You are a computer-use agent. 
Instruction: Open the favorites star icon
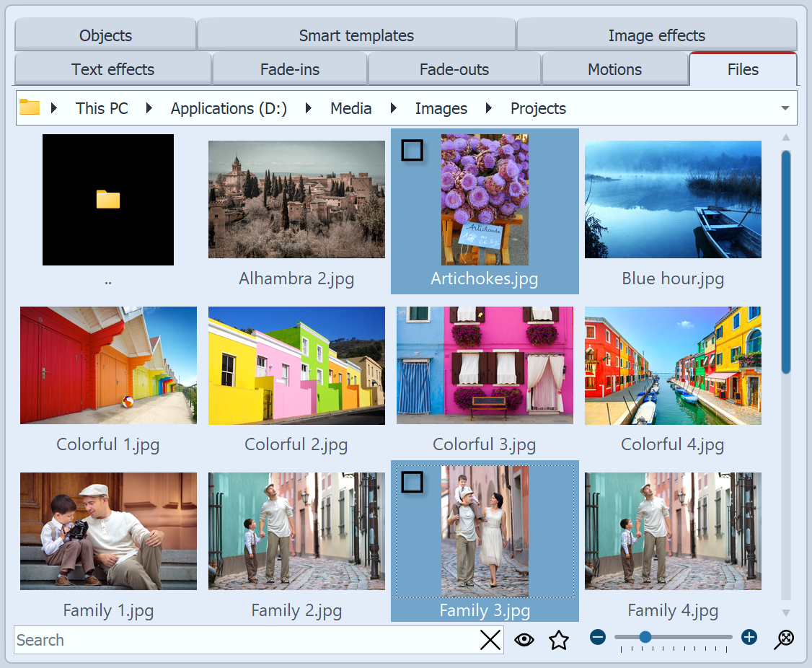(x=559, y=639)
